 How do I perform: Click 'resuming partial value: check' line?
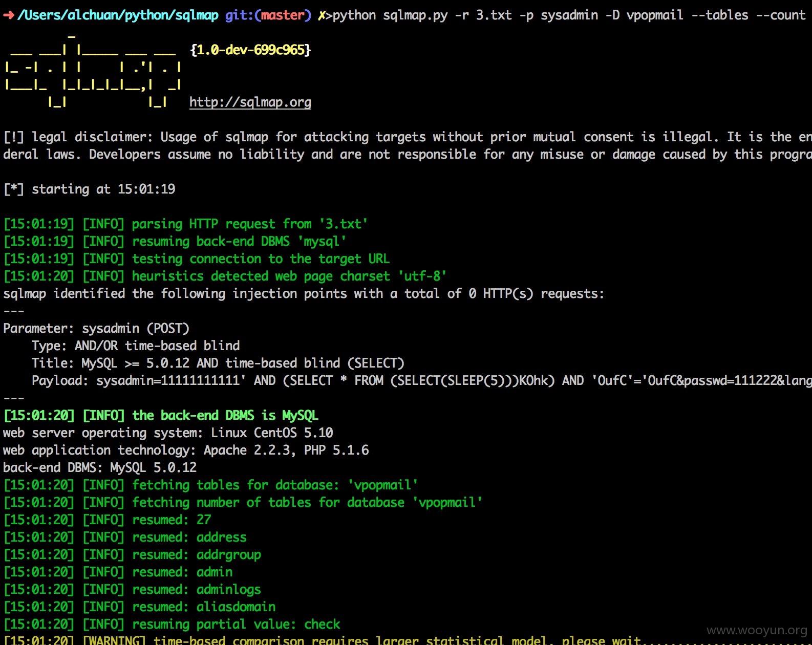coord(172,625)
